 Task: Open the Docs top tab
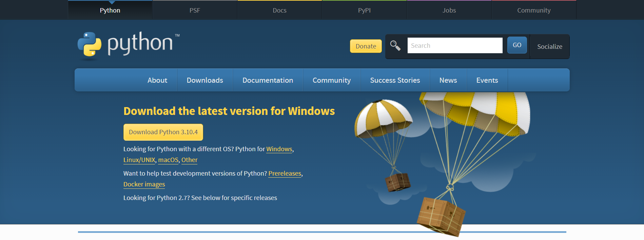click(280, 10)
